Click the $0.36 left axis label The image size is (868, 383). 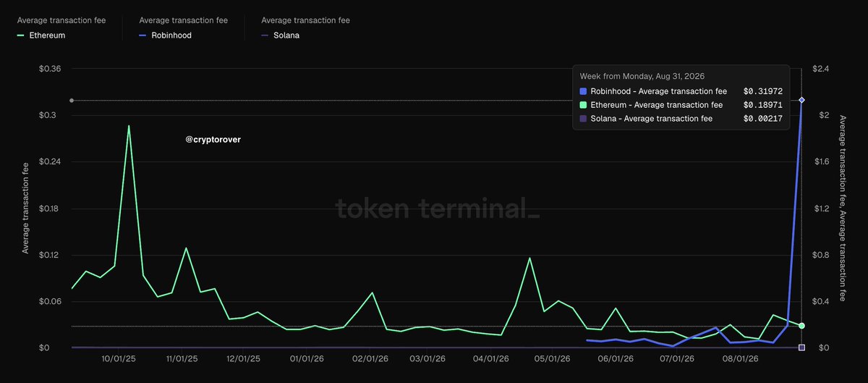[50, 69]
